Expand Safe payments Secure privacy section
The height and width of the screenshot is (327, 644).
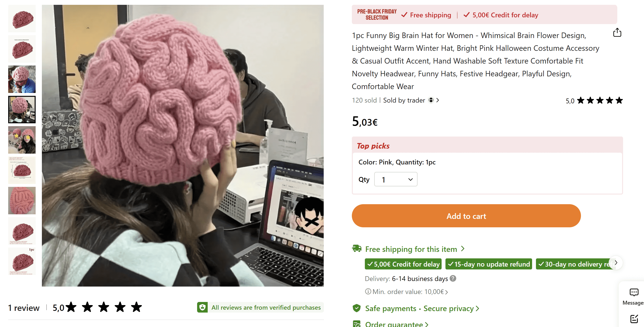click(422, 308)
